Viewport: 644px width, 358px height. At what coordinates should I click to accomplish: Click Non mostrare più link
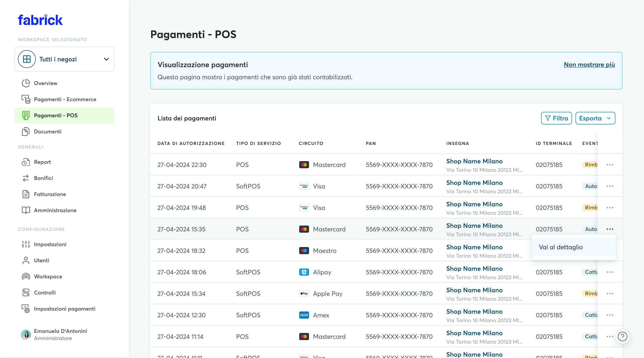(x=589, y=64)
